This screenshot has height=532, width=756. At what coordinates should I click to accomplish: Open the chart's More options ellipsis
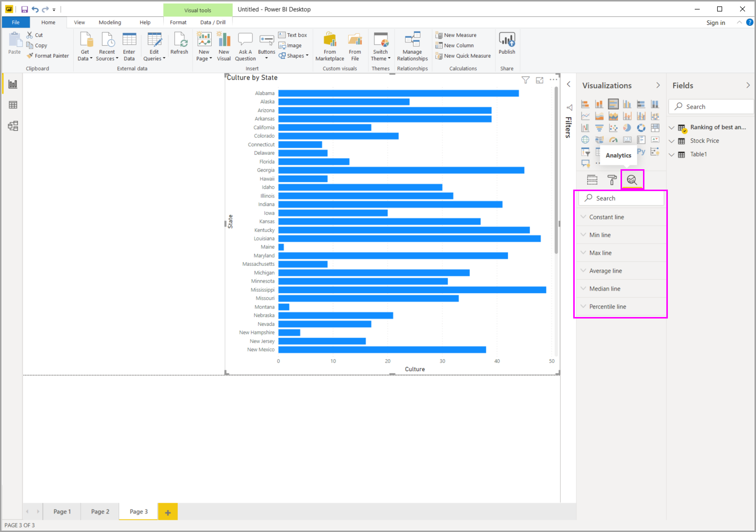(x=553, y=80)
